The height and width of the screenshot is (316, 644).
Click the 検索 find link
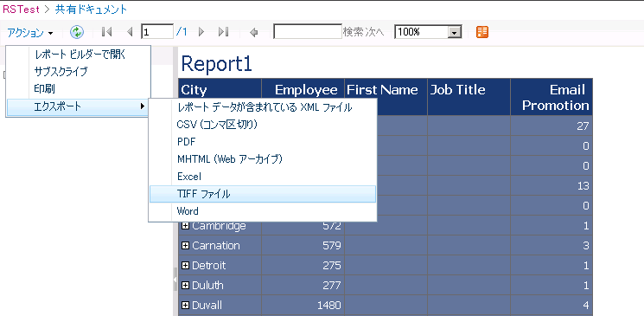354,32
